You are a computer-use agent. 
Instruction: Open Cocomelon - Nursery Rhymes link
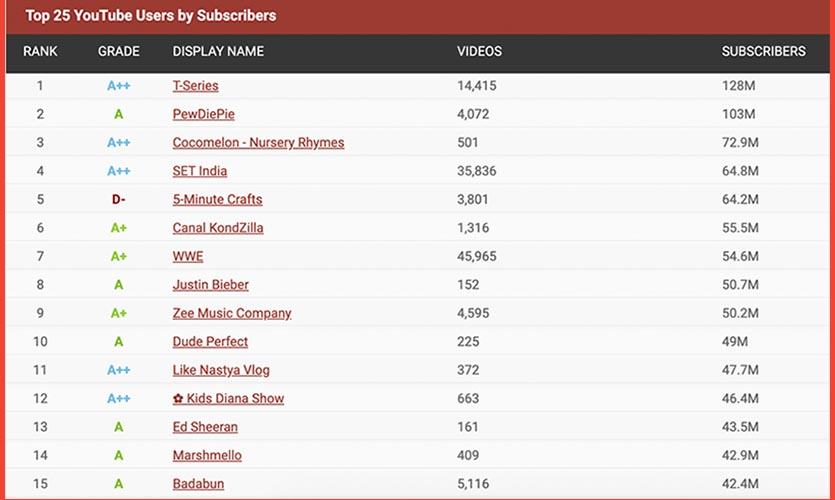pyautogui.click(x=258, y=143)
